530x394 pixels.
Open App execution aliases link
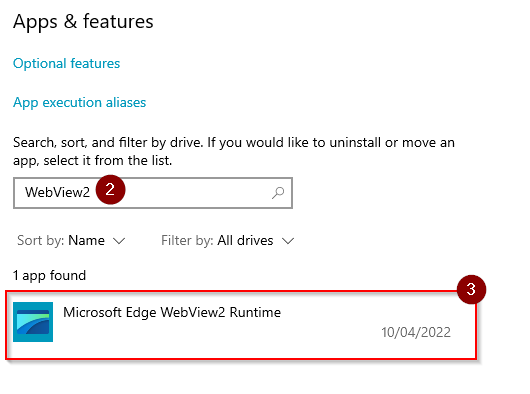[x=79, y=102]
